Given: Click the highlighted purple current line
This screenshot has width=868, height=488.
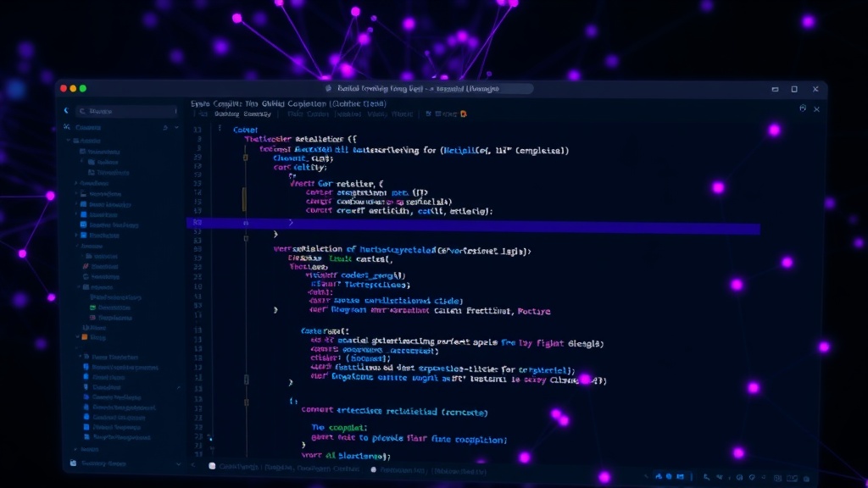Looking at the screenshot, I should [473, 225].
